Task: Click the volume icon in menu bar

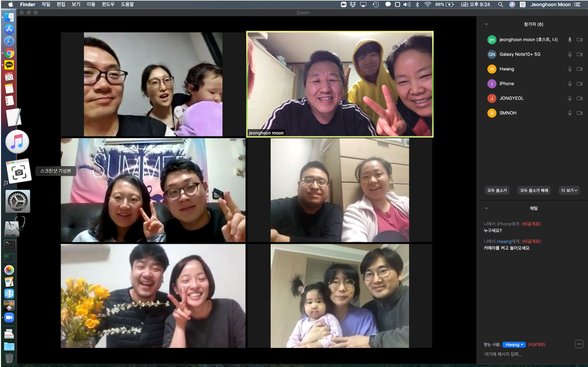Action: pyautogui.click(x=407, y=5)
